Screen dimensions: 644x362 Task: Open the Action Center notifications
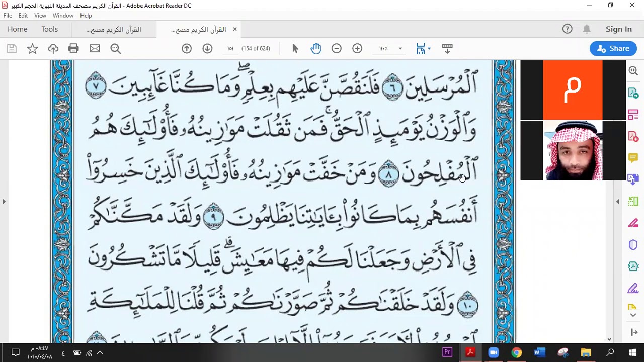pos(15,352)
